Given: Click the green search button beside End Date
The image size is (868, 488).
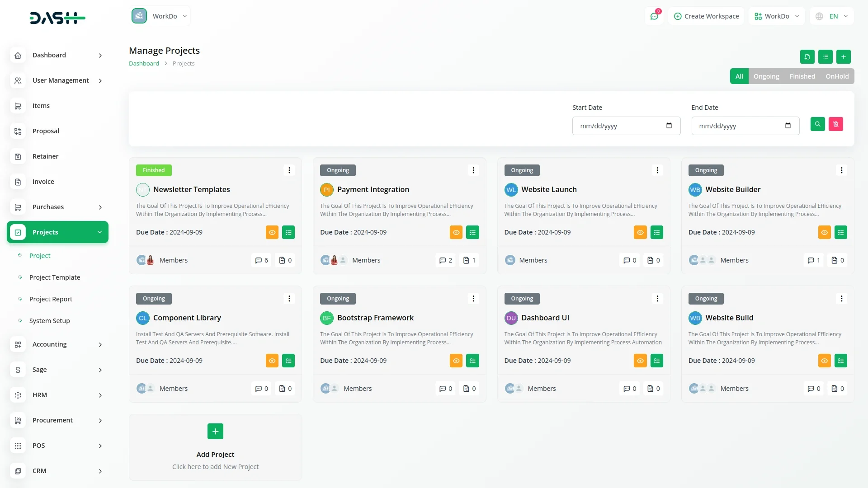Looking at the screenshot, I should tap(817, 124).
